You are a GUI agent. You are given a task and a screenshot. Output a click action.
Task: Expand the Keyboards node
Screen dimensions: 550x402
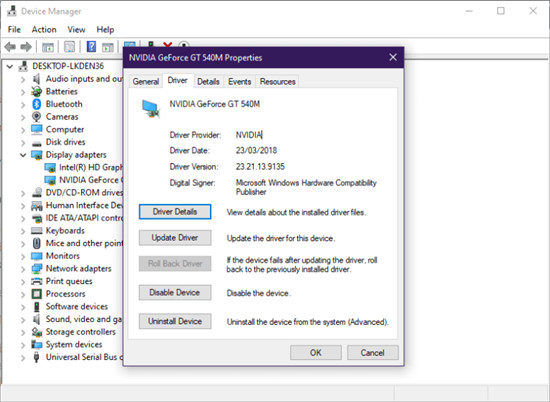[23, 231]
